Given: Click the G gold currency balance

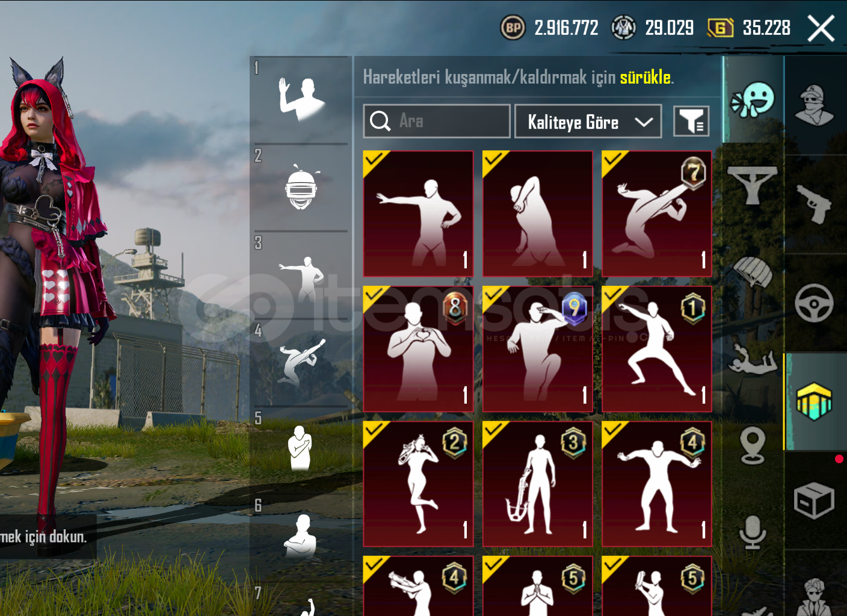Looking at the screenshot, I should click(750, 28).
